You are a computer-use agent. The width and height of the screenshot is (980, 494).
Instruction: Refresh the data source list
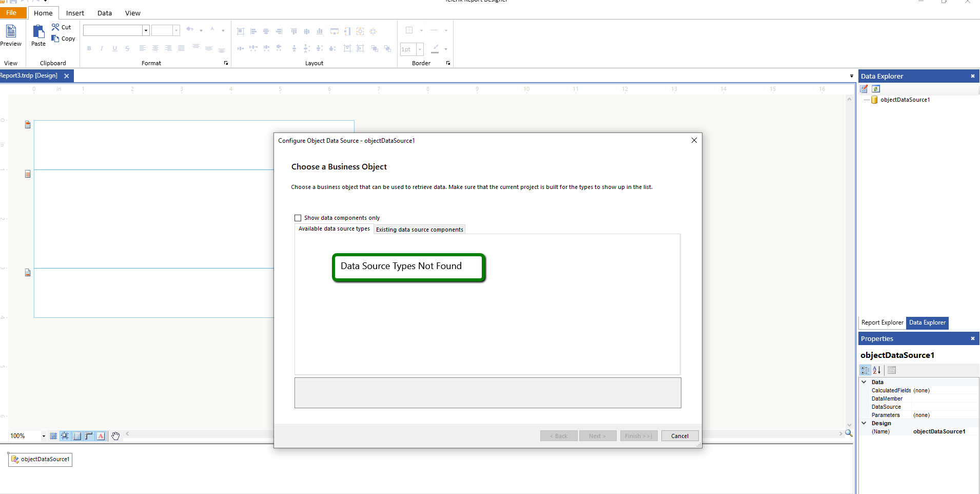tap(876, 88)
